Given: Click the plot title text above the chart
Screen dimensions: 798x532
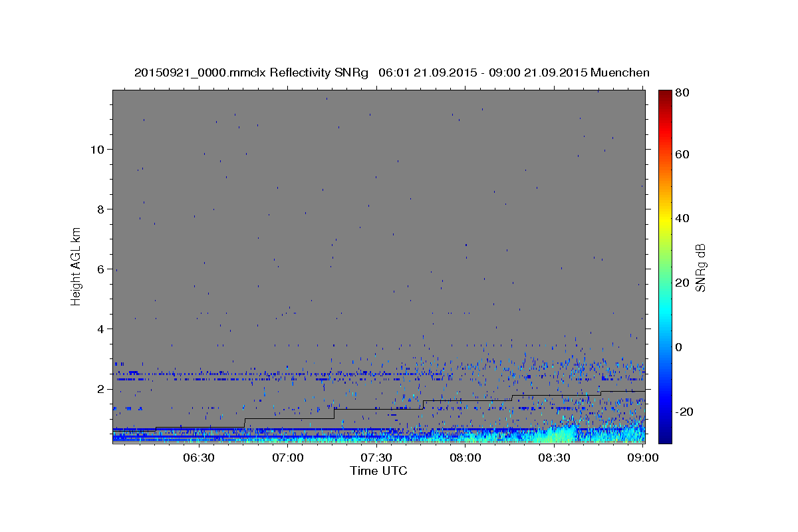Looking at the screenshot, I should click(x=392, y=72).
